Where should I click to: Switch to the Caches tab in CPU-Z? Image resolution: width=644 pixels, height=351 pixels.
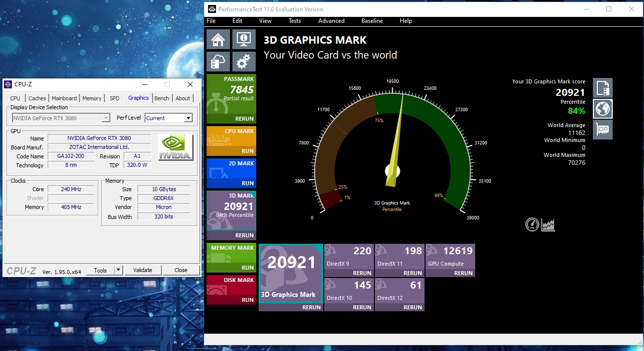pos(37,98)
